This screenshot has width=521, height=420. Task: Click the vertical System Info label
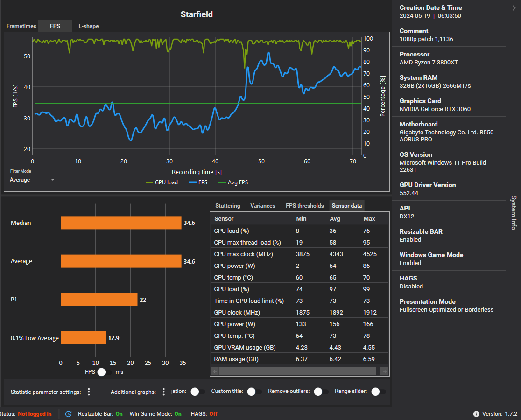[514, 212]
